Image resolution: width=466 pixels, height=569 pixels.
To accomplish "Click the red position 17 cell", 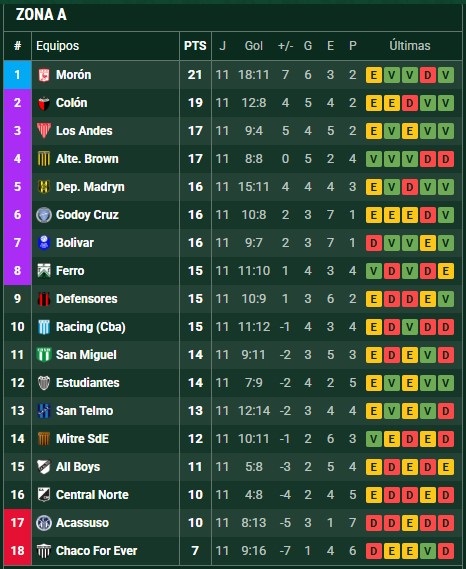I will point(17,523).
